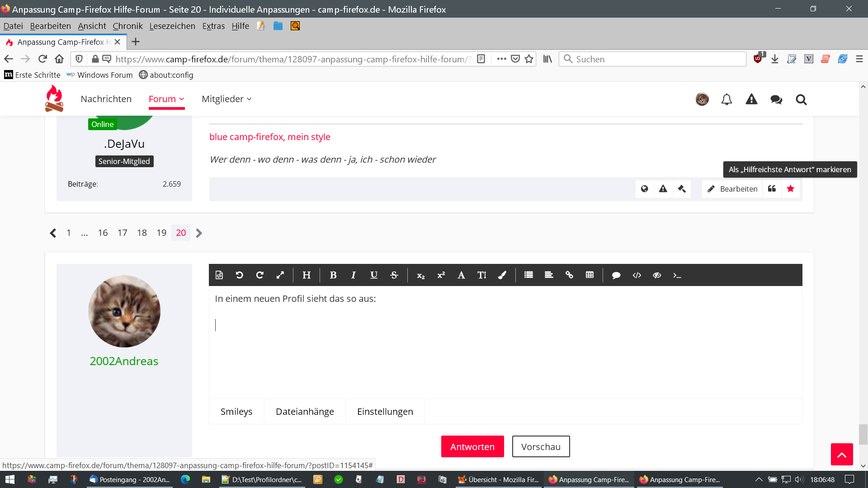Screen dimensions: 868x488
Task: Apply text color brush tool
Action: tap(502, 275)
